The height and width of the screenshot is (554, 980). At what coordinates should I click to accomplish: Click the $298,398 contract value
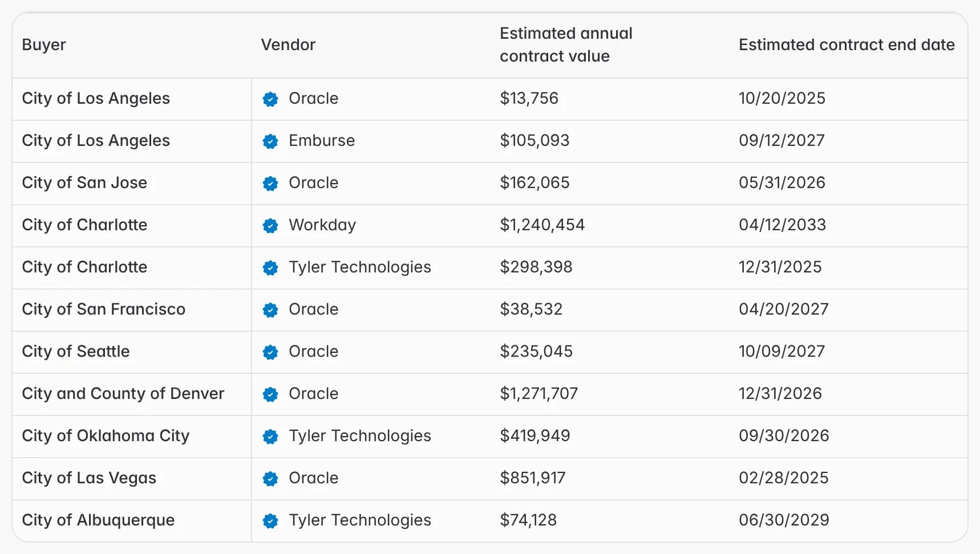point(536,267)
